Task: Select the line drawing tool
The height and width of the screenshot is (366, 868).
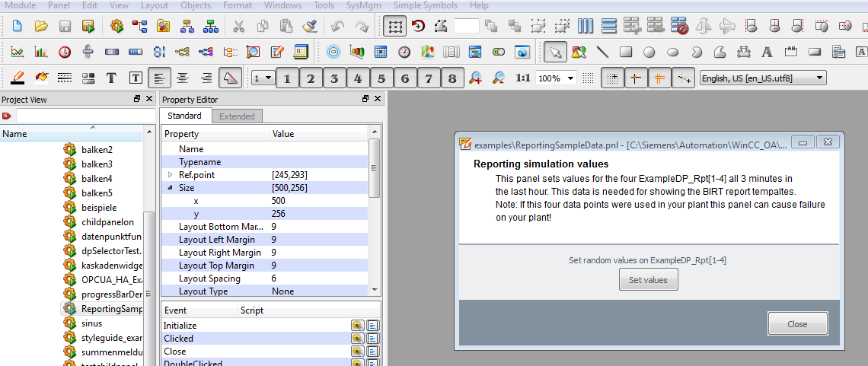Action: click(602, 53)
